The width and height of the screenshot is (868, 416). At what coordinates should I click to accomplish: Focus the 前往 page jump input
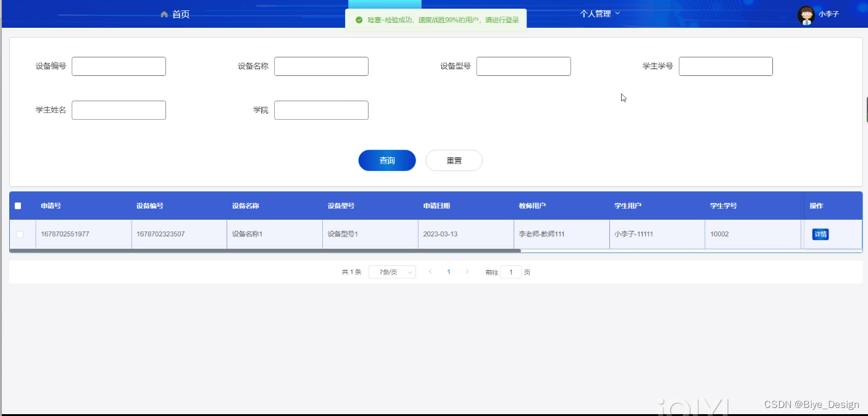click(511, 272)
